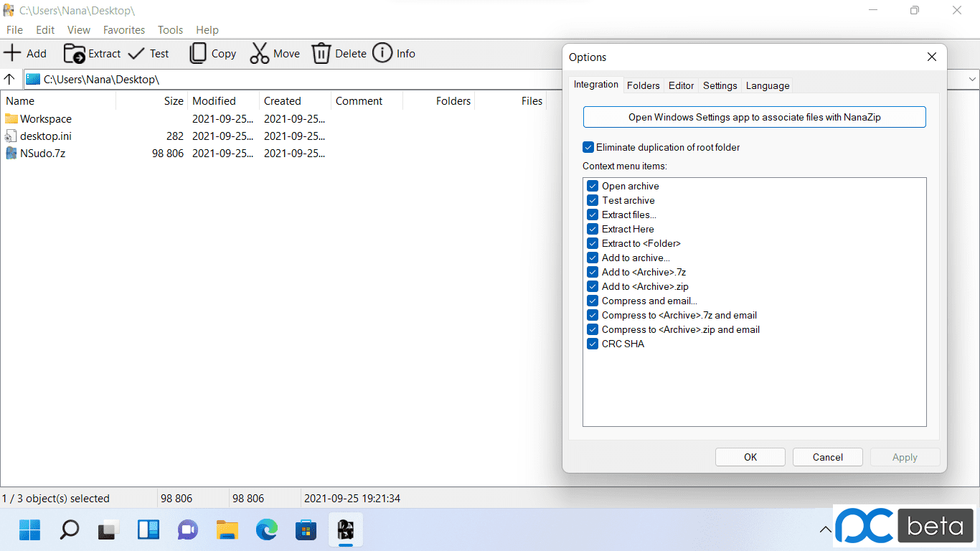This screenshot has height=551, width=980.
Task: Open Microsoft Store from taskbar
Action: tap(306, 530)
